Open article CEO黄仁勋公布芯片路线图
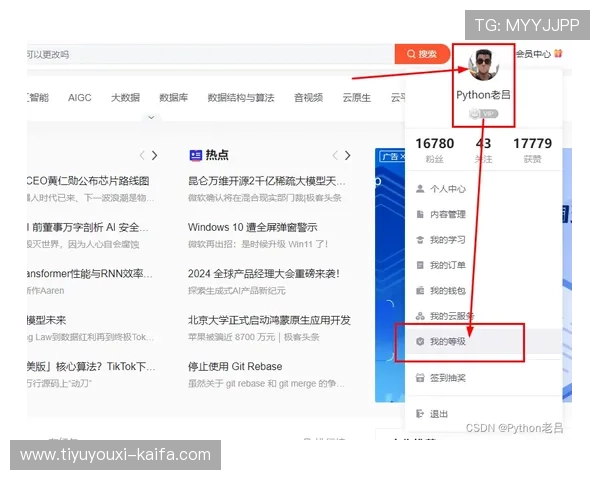 [88, 181]
